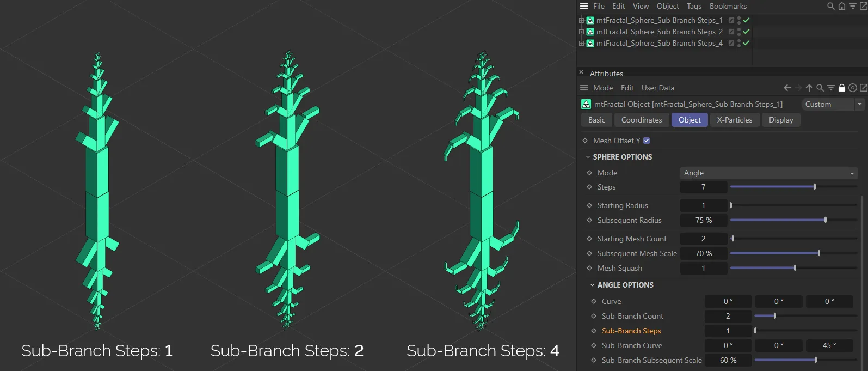
Task: Toggle enable checkmark for Sub Branch Steps_1
Action: point(747,20)
